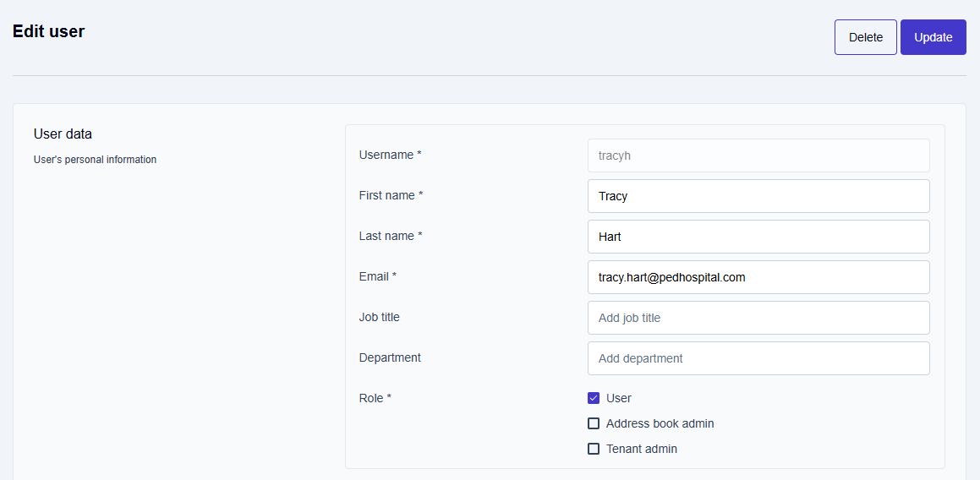Click the Email field label

pos(377,276)
